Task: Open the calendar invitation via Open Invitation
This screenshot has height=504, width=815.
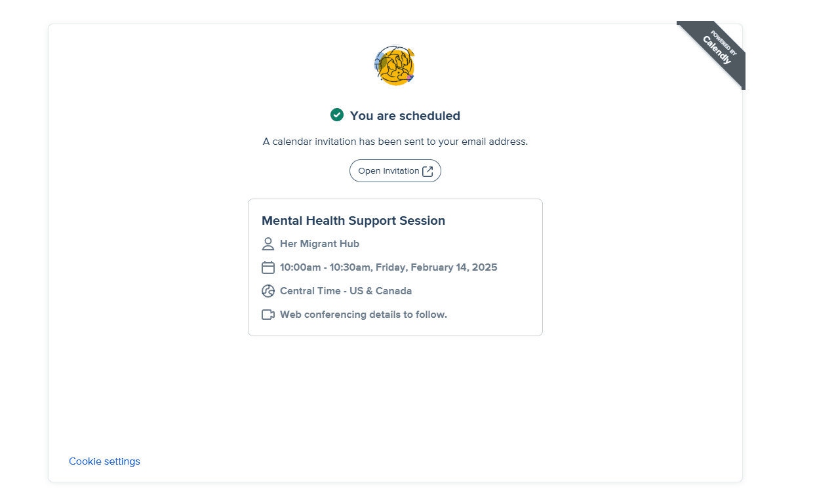Action: (389, 171)
